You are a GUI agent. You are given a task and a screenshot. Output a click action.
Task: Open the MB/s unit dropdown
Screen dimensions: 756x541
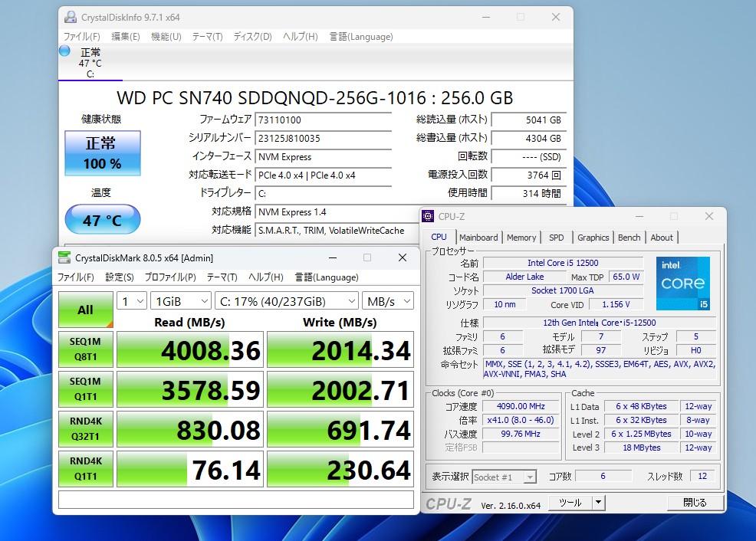point(388,301)
